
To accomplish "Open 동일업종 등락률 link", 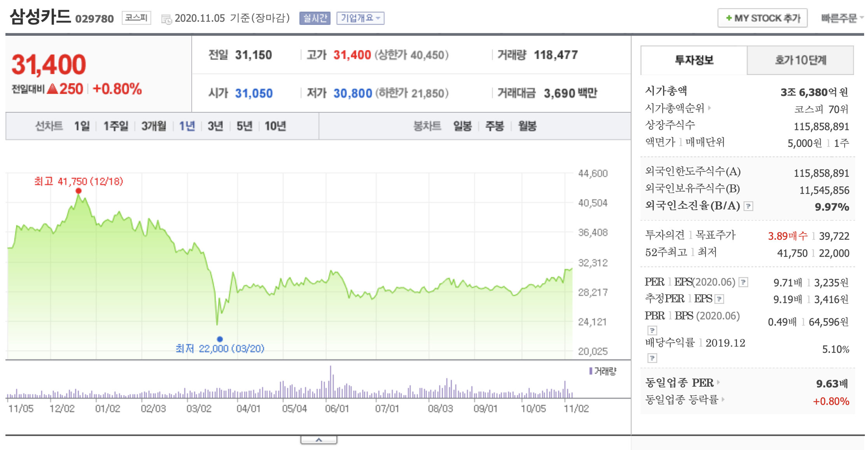I will tap(682, 399).
